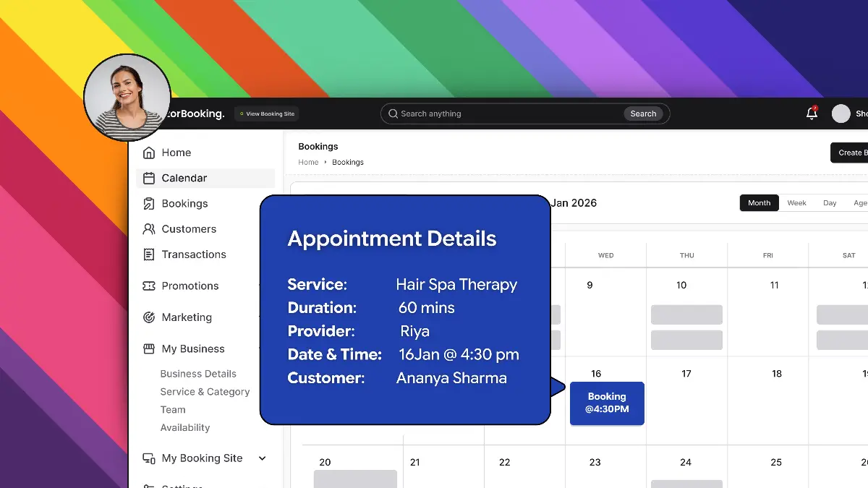Open the Customers section icon
This screenshot has height=488, width=868.
click(x=150, y=228)
